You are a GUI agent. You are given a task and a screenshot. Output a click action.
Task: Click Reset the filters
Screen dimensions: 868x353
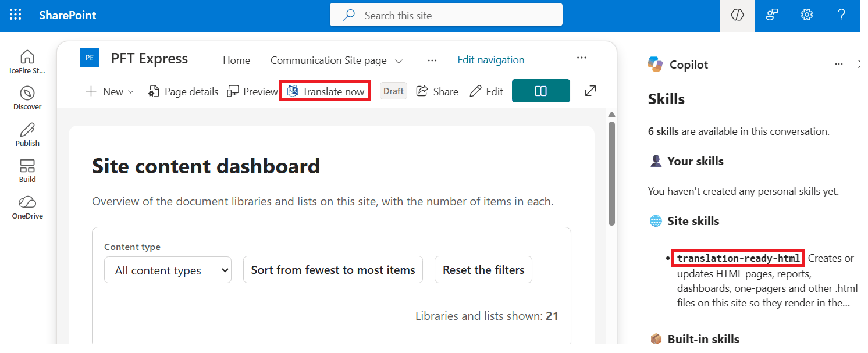tap(483, 270)
